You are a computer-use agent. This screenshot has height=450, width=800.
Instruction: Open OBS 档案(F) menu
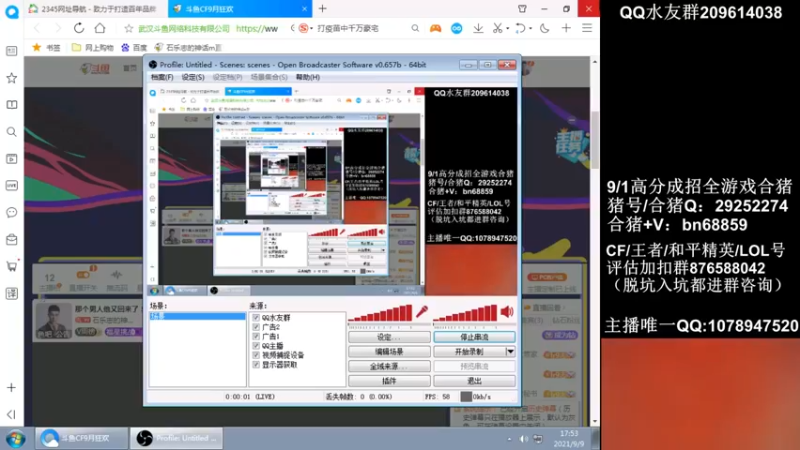point(162,77)
